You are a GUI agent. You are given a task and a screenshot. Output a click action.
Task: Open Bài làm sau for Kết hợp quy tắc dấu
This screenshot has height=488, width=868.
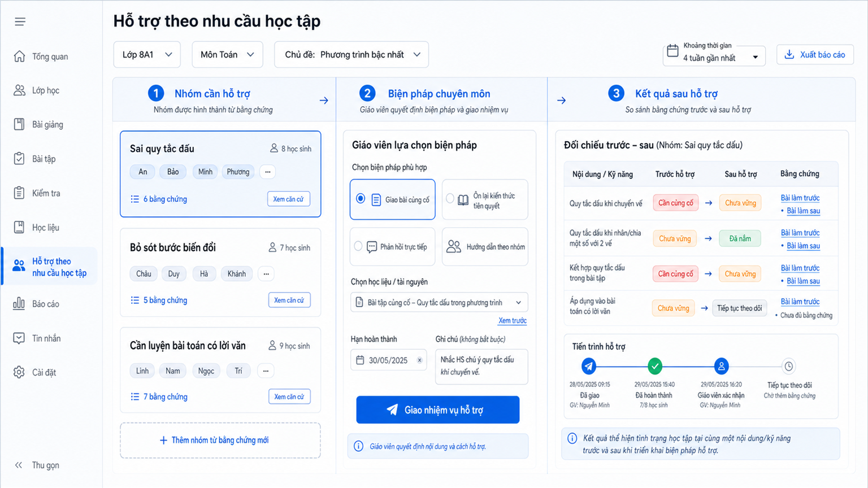click(x=803, y=281)
